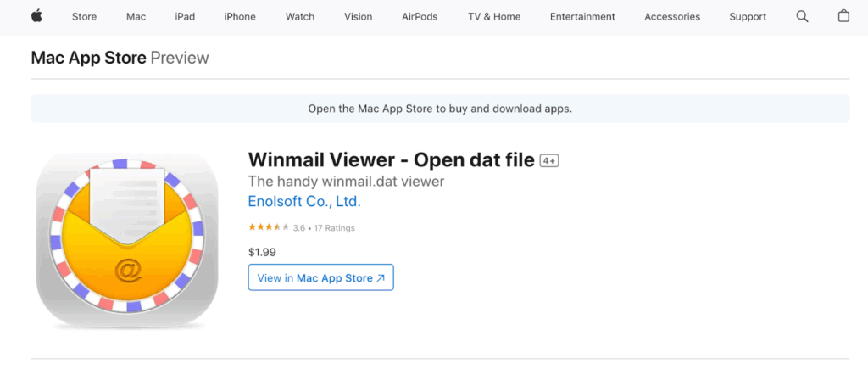Image resolution: width=868 pixels, height=369 pixels.
Task: Select Mac in the top navigation
Action: [x=136, y=17]
